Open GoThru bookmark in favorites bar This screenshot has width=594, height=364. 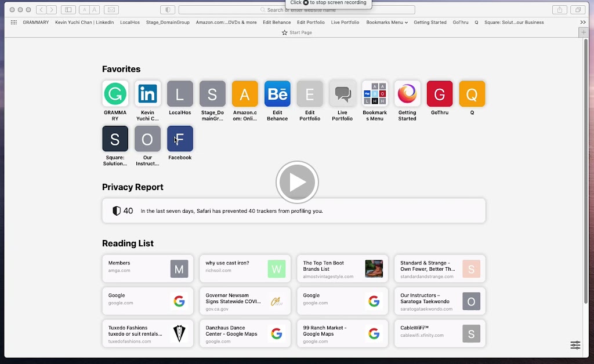coord(461,23)
